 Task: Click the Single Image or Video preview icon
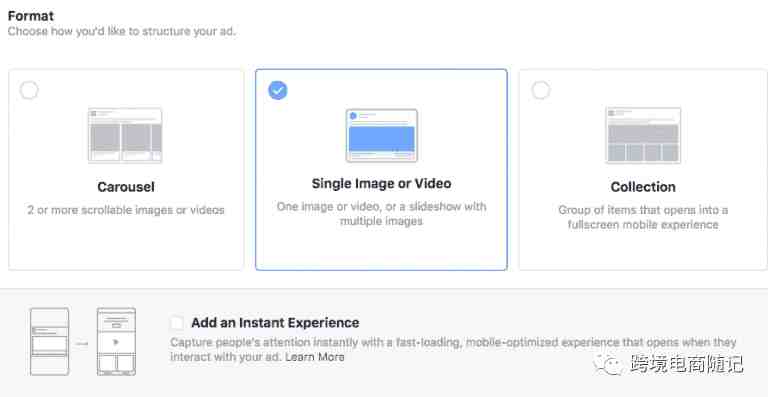(382, 136)
